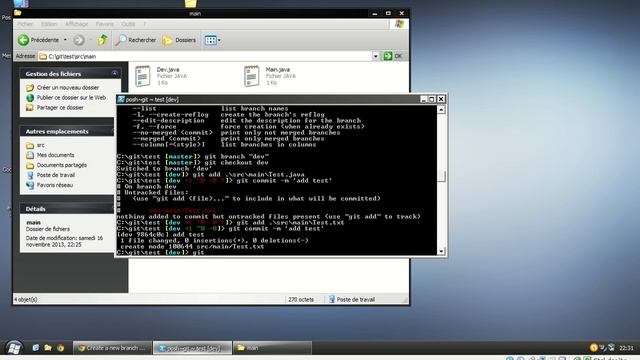
Task: Click the Autres emplacements panel header
Action: click(x=67, y=131)
